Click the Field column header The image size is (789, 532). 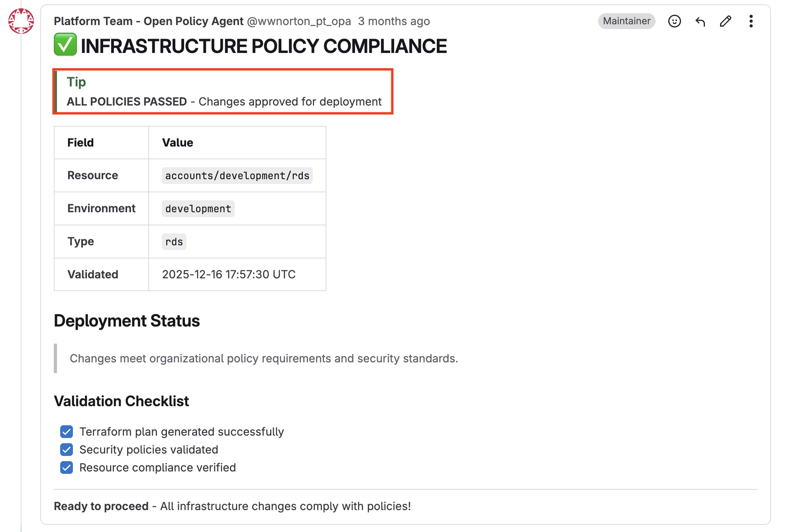coord(101,143)
